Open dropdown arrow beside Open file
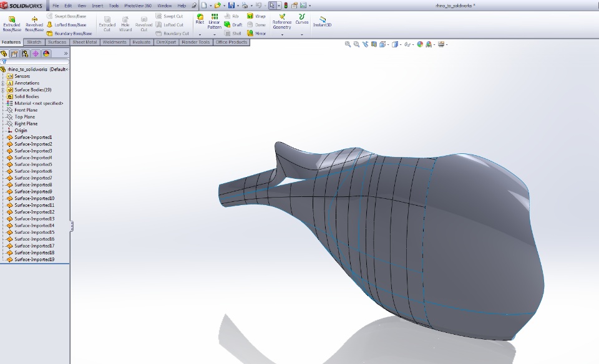Screen dimensions: 599x364 pyautogui.click(x=224, y=6)
